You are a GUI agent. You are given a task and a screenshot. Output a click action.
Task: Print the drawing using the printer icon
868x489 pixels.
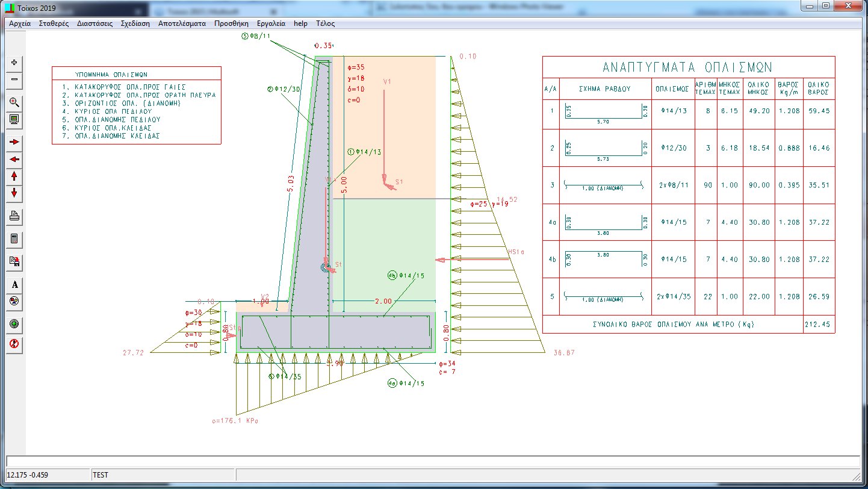(14, 216)
